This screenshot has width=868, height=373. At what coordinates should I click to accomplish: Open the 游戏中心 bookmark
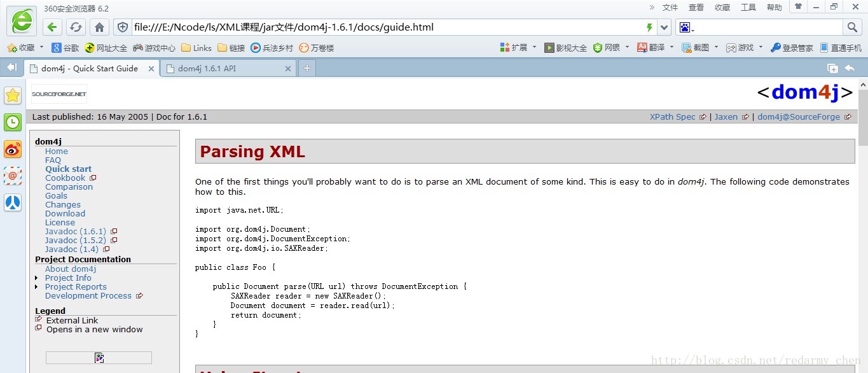(x=154, y=48)
